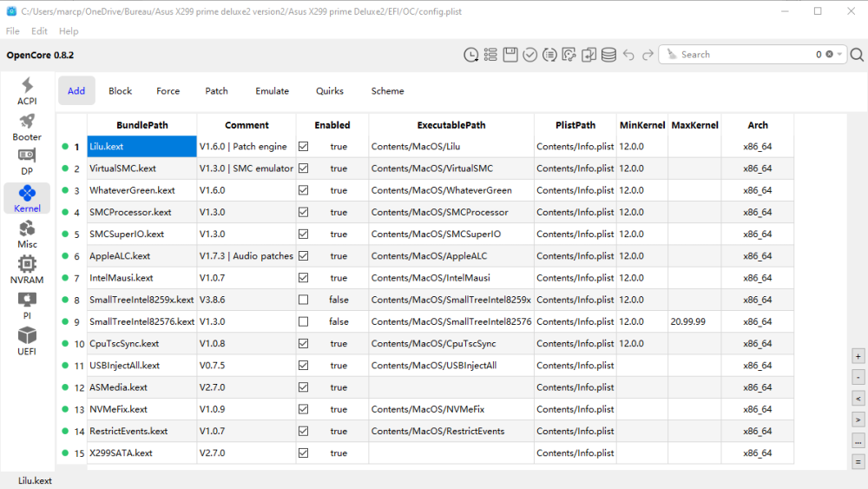Click the 20.99.99 MaxKernel cell
Screen dimensions: 868x489
click(x=694, y=321)
